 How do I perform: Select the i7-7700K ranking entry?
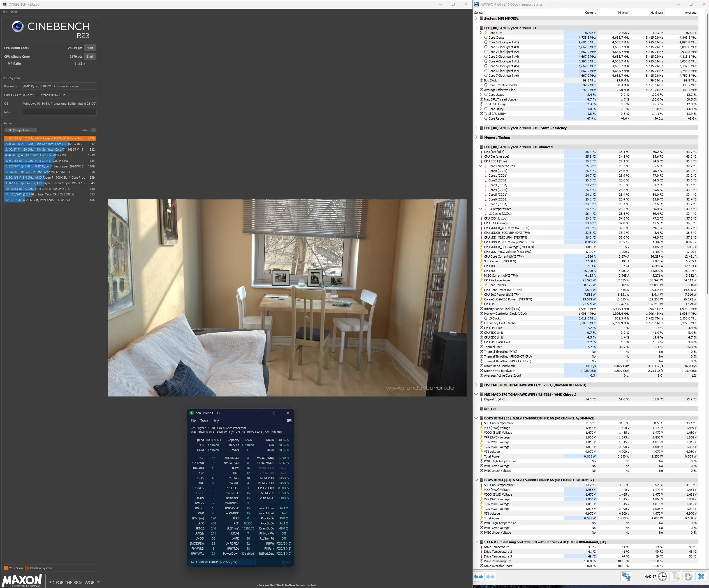(x=50, y=155)
